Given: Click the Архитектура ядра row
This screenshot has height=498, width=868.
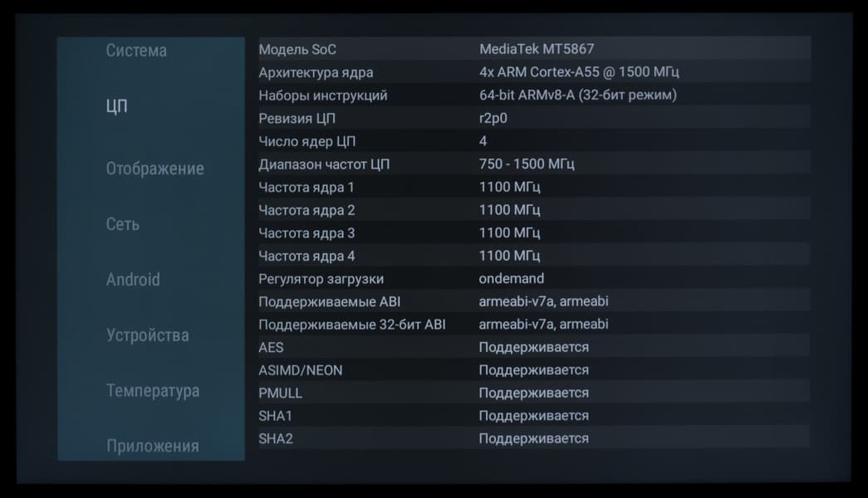Looking at the screenshot, I should point(533,72).
